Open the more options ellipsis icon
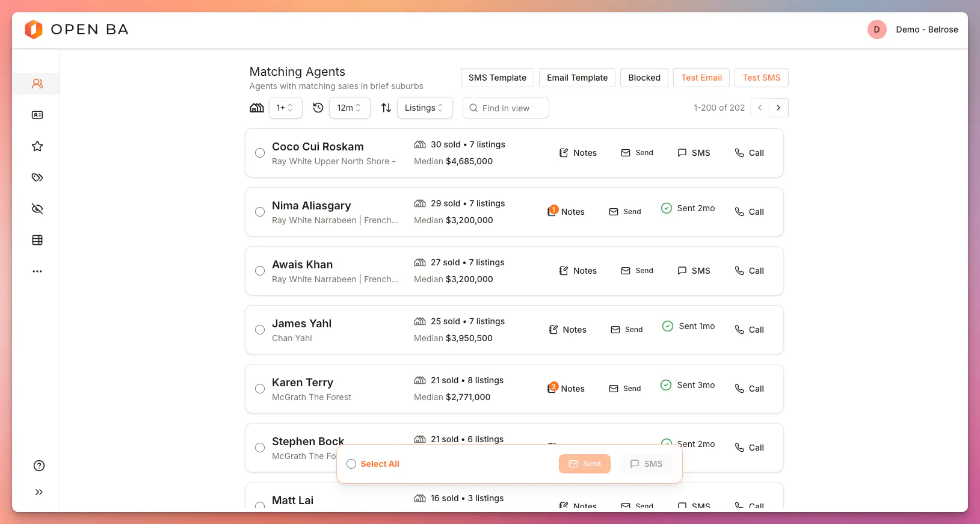Image resolution: width=980 pixels, height=524 pixels. click(37, 271)
